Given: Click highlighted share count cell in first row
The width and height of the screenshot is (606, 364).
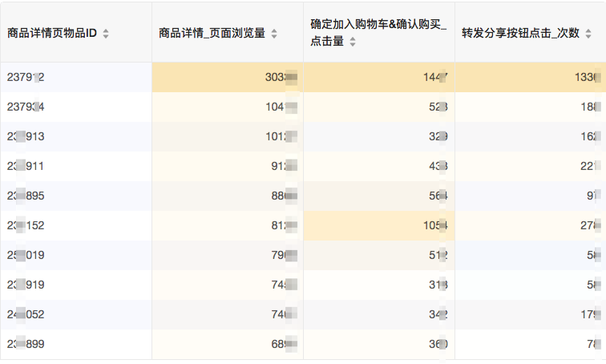Looking at the screenshot, I should coord(530,78).
